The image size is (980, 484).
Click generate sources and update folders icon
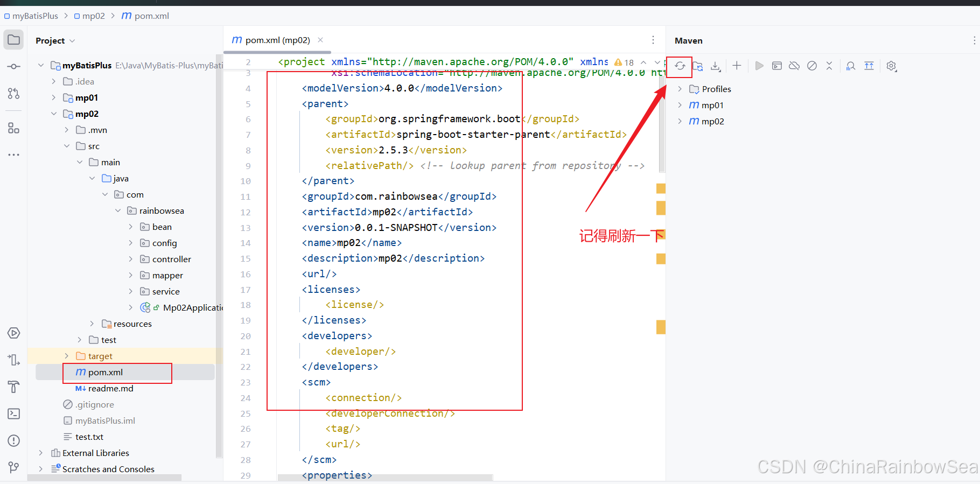(x=698, y=66)
